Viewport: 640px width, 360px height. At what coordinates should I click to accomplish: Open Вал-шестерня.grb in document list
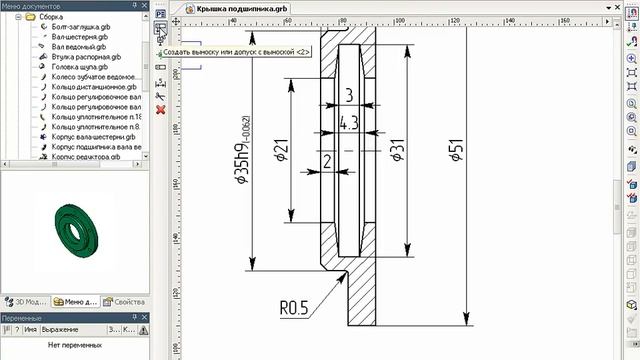pyautogui.click(x=80, y=37)
